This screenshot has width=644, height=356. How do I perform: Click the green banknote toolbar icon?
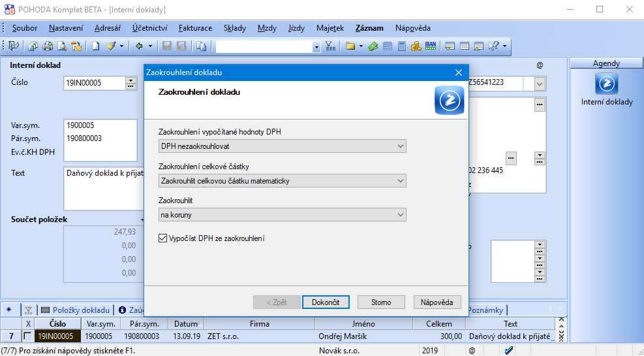(x=373, y=46)
